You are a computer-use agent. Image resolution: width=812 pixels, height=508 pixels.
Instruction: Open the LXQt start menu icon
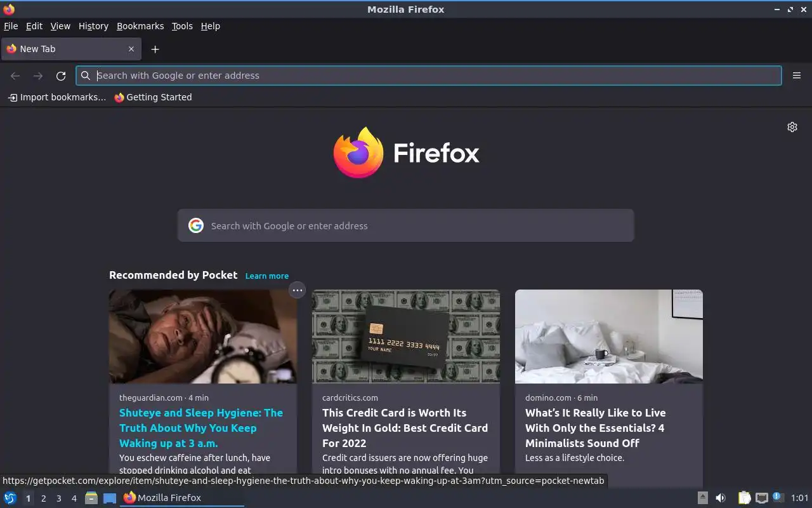pos(10,498)
